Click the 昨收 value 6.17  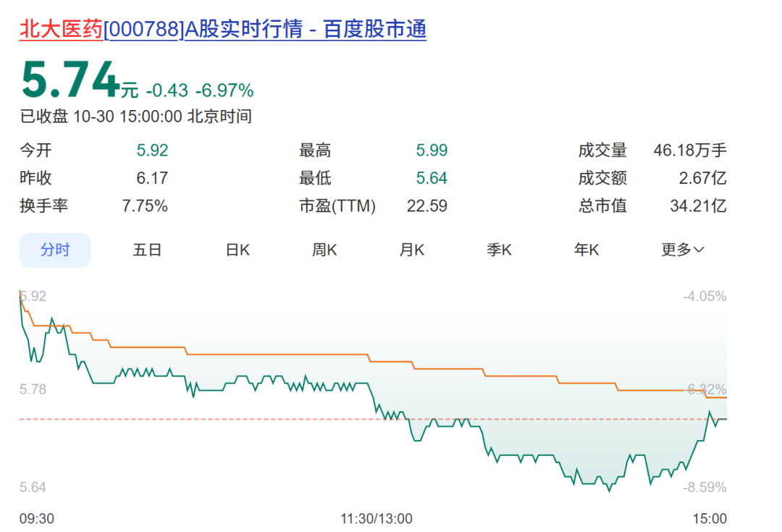click(x=152, y=178)
